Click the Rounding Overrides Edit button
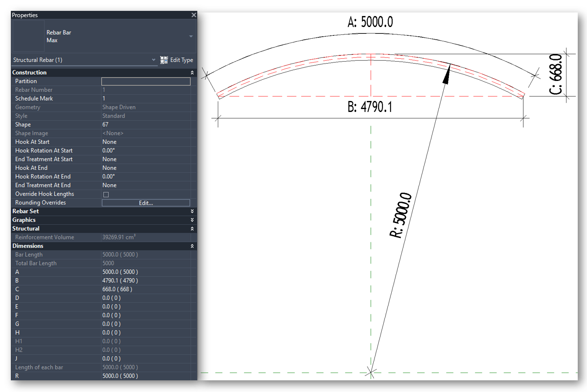 [146, 202]
